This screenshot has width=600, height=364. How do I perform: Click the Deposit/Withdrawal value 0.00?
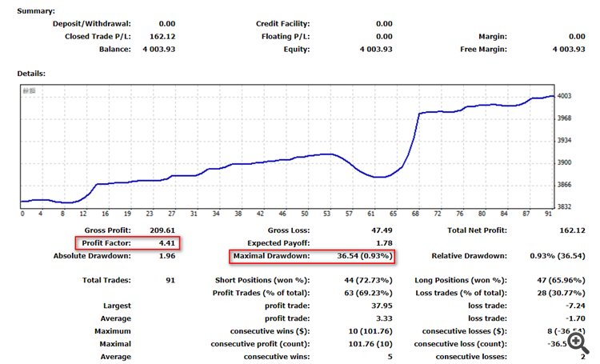point(167,24)
